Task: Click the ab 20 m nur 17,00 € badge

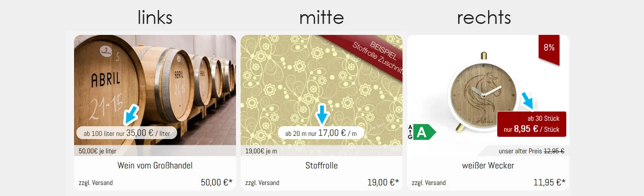Action: tap(321, 133)
